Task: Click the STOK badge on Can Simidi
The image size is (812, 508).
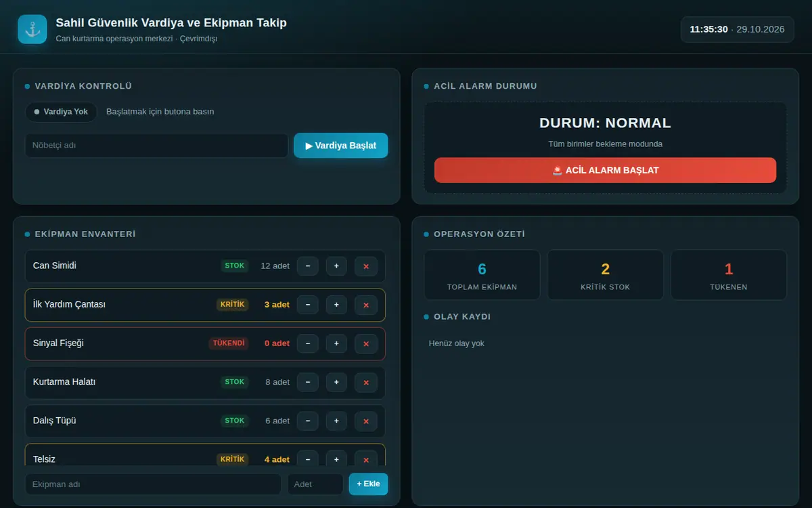Action: 235,266
